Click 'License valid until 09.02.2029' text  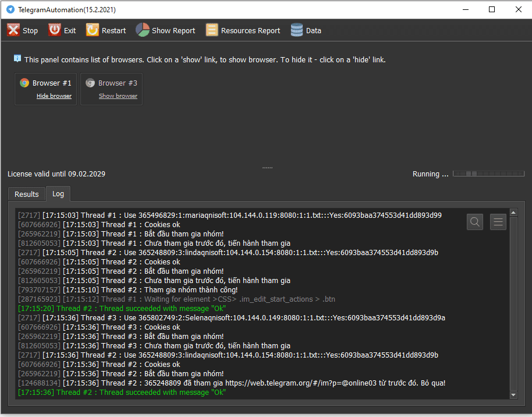pyautogui.click(x=56, y=174)
